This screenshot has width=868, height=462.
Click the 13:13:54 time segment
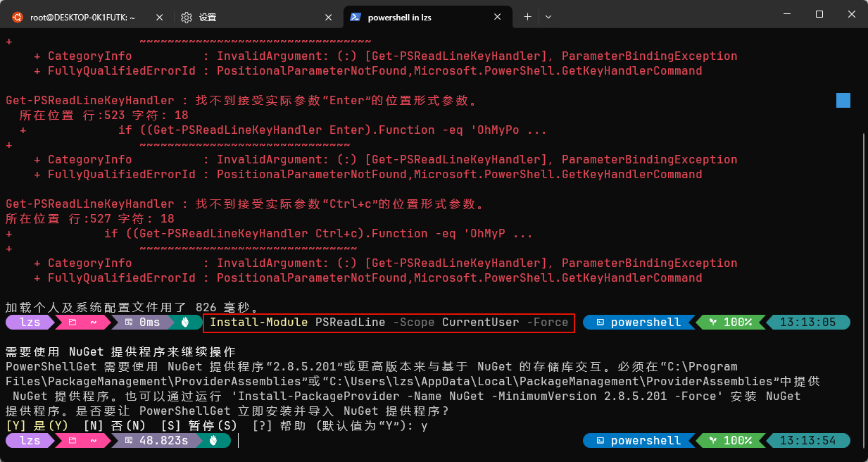coord(807,441)
